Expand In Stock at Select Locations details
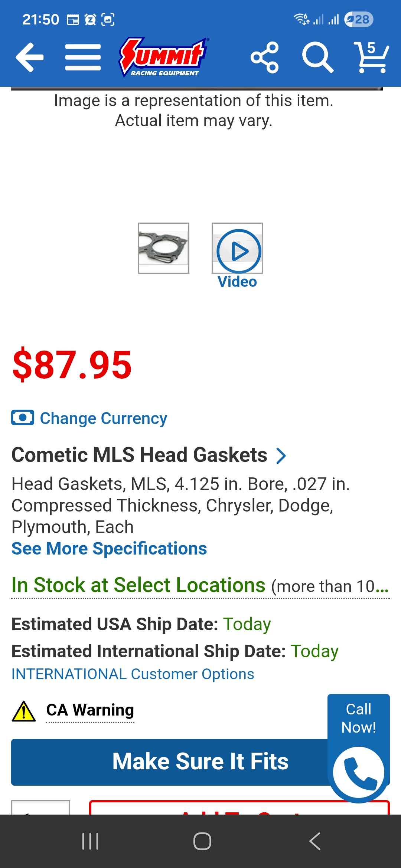Screen dimensions: 401x868 (x=200, y=586)
